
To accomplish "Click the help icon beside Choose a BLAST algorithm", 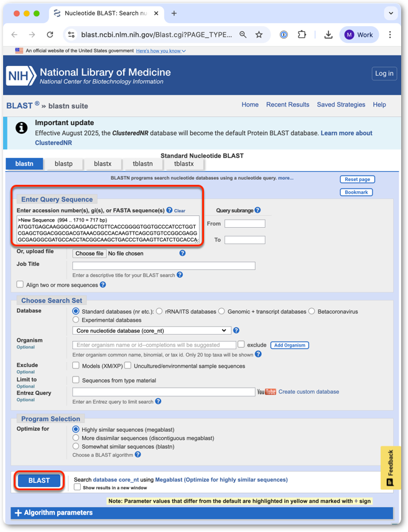I will [137, 455].
